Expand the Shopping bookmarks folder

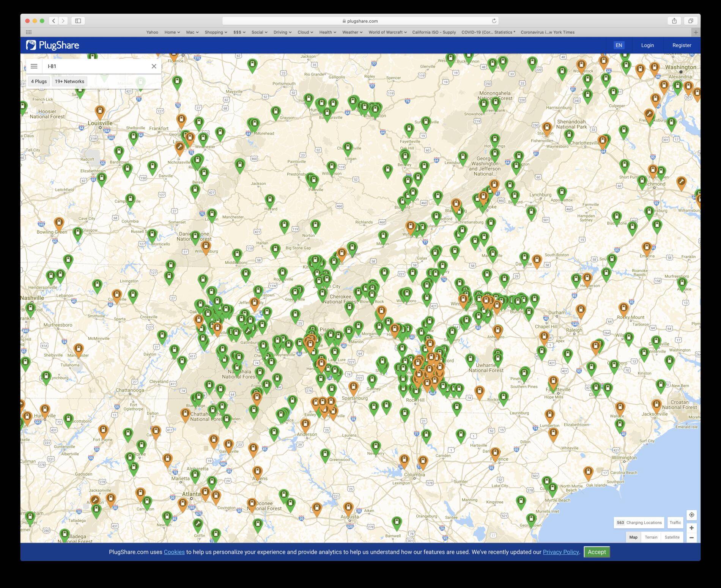tap(216, 32)
